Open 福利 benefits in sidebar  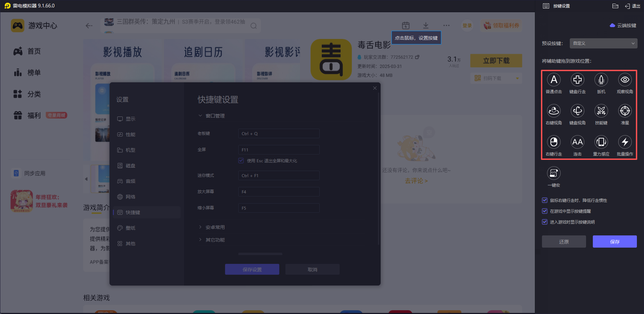point(27,116)
